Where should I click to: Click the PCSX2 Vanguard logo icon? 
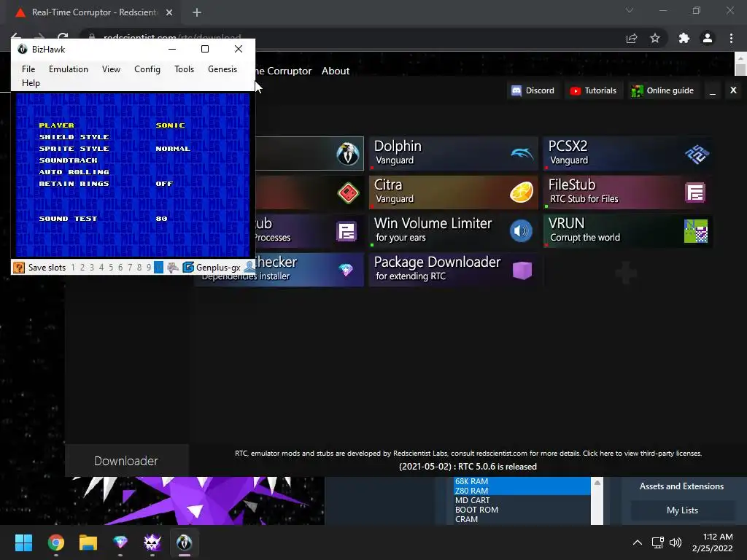click(697, 154)
